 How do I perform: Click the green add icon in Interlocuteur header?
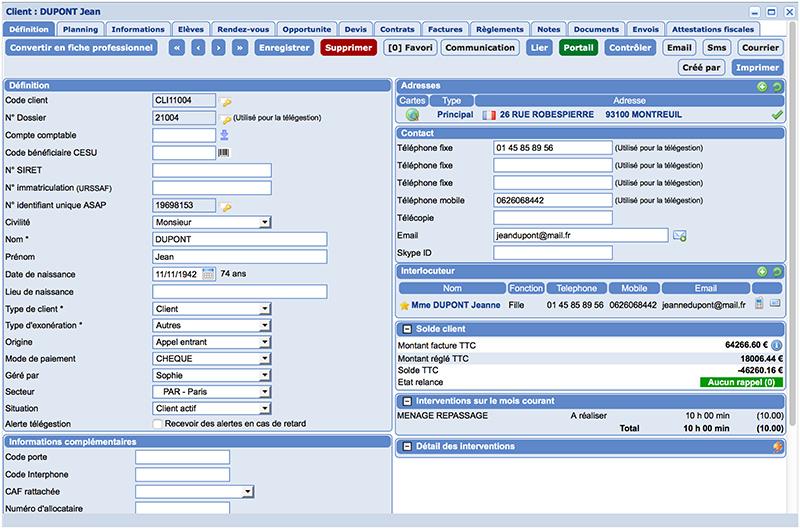[762, 272]
